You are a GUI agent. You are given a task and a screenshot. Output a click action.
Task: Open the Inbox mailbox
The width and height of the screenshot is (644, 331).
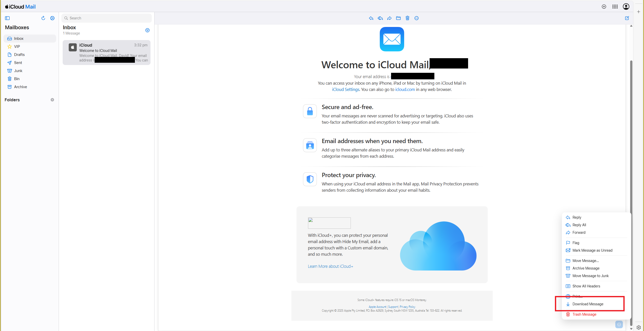[30, 39]
